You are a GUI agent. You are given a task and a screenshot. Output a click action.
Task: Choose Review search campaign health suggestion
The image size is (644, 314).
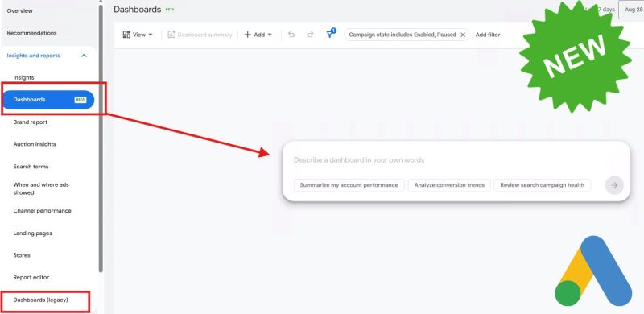542,185
